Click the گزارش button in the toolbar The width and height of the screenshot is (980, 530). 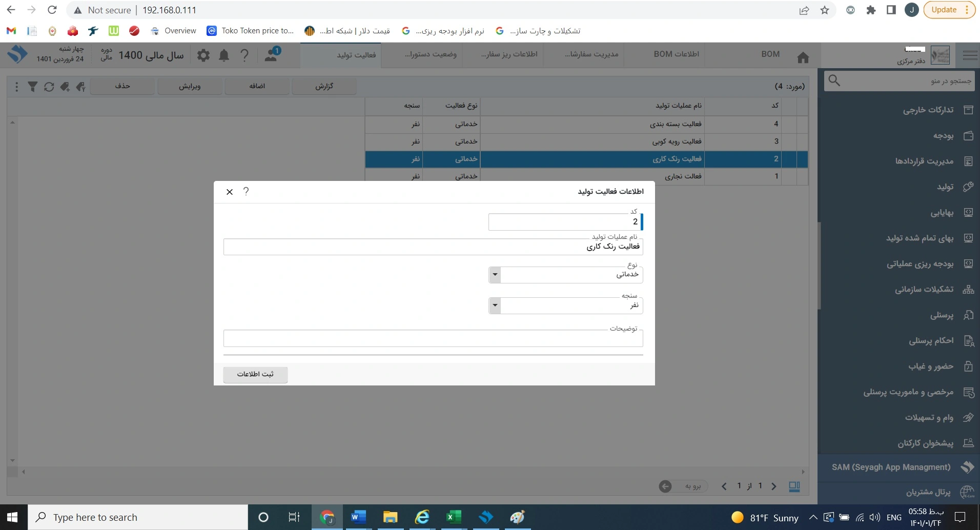point(324,86)
